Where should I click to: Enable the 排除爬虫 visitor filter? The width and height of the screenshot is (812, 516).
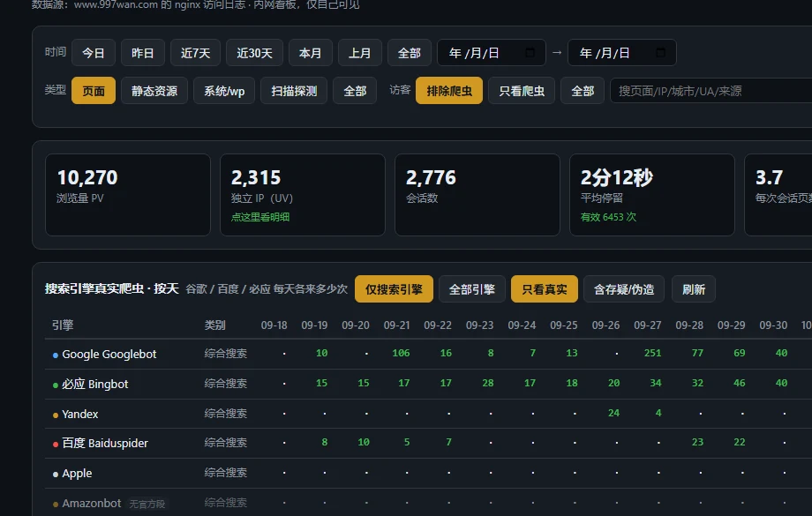point(449,91)
